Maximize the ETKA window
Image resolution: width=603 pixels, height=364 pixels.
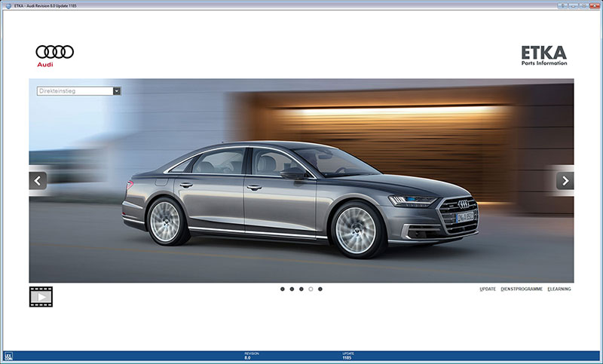[x=583, y=6]
